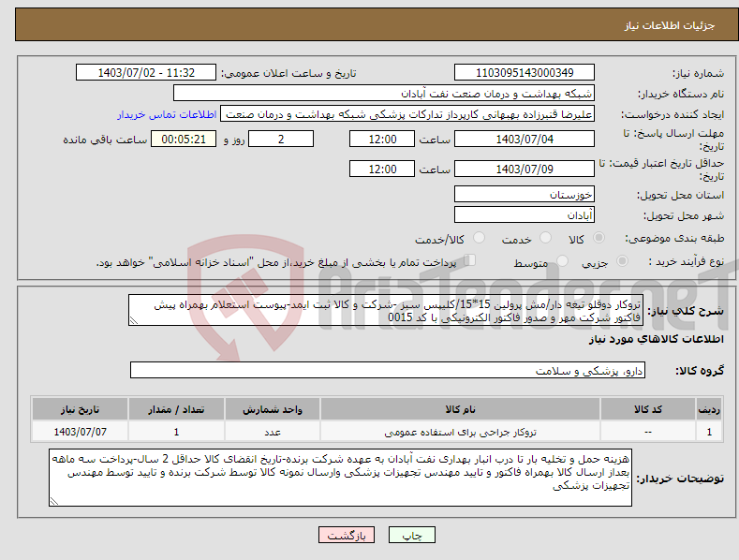Click the buyer name field شبکه بهداشت
Screen dimensions: 739x560
(x=384, y=94)
